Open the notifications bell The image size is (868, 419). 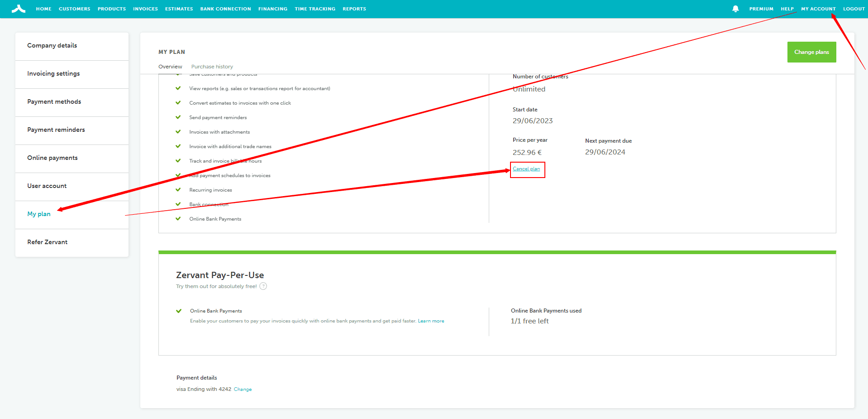735,9
